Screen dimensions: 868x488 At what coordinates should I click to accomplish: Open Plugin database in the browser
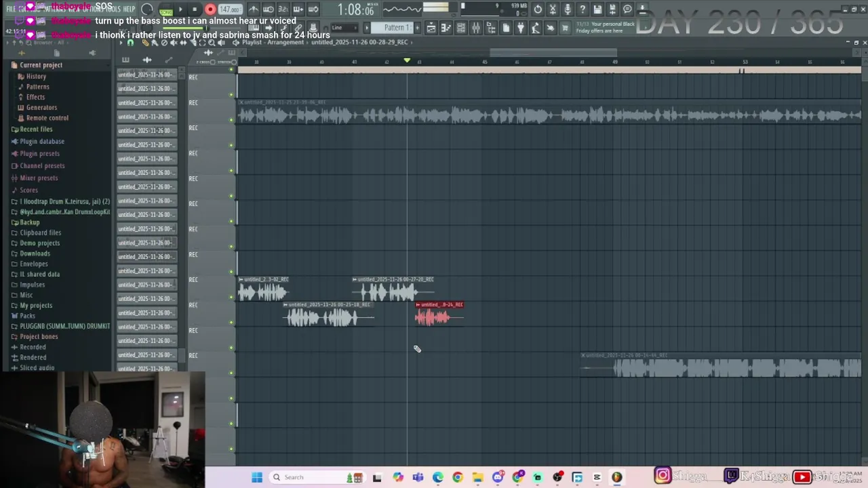[42, 142]
